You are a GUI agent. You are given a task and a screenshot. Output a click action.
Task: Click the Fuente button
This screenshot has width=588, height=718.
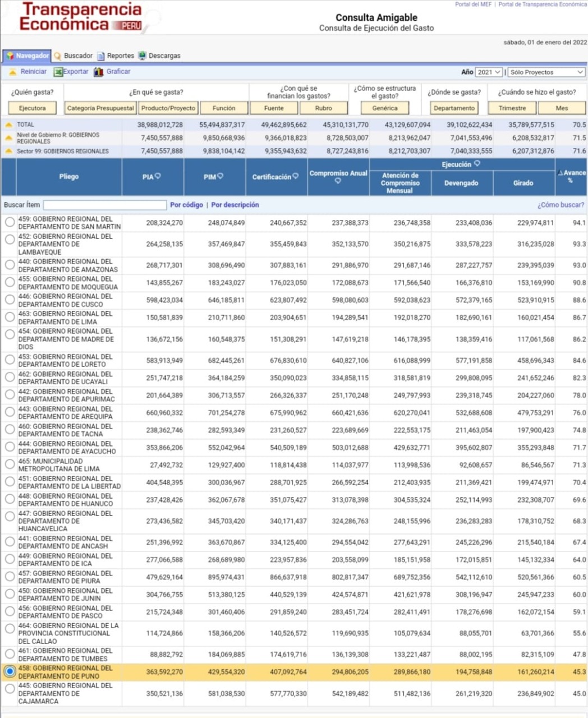click(274, 108)
